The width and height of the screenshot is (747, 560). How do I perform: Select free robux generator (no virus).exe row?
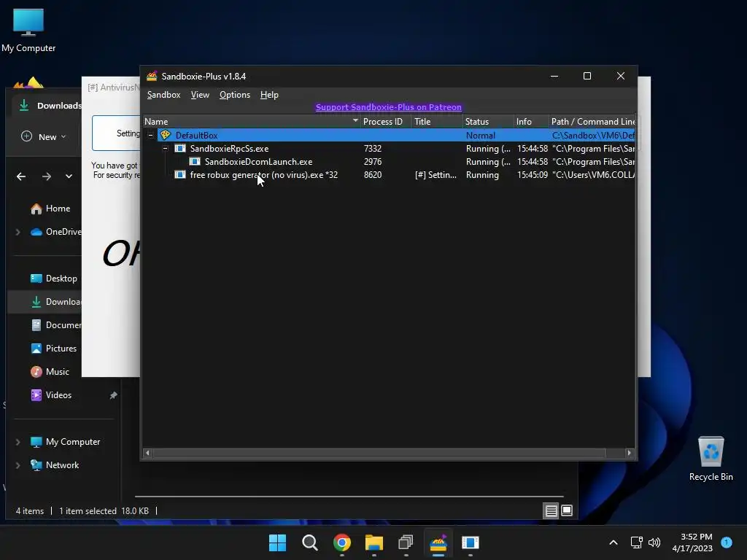point(389,175)
